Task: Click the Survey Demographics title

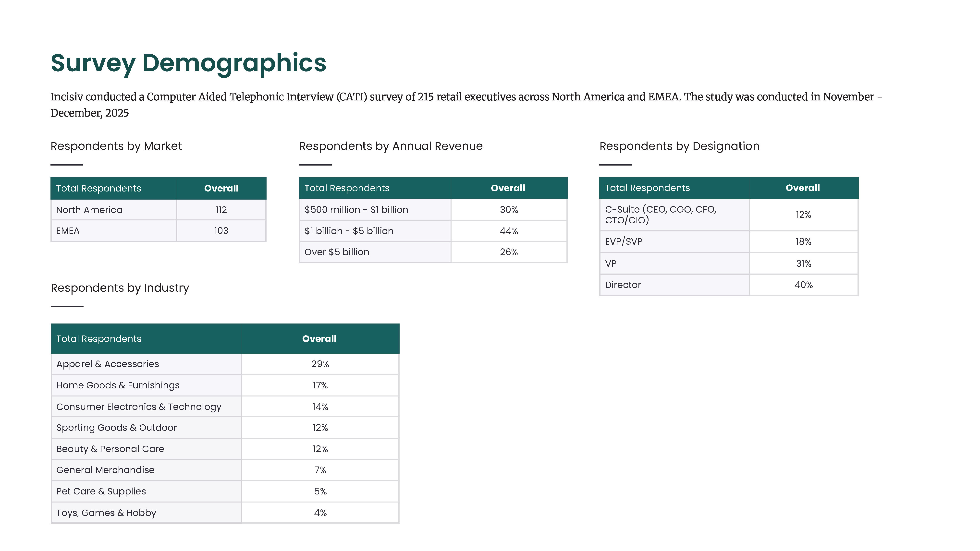Action: pos(188,63)
